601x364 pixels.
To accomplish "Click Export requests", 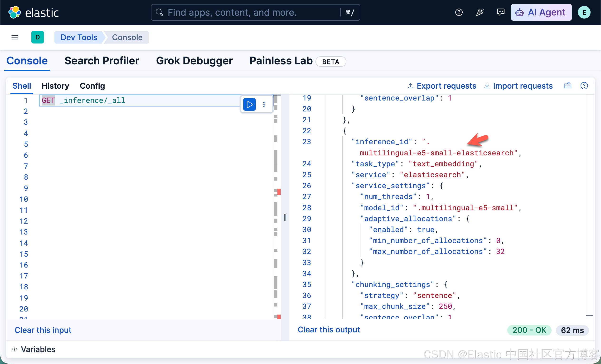I will tap(442, 86).
